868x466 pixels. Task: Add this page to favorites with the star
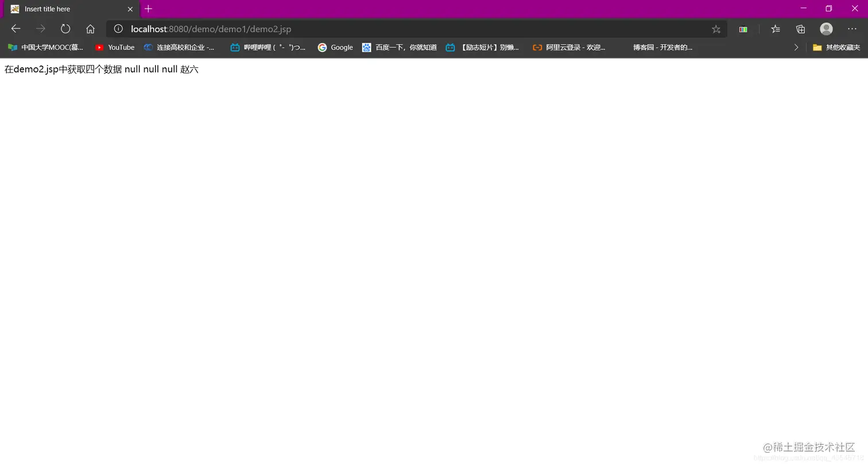pyautogui.click(x=716, y=29)
